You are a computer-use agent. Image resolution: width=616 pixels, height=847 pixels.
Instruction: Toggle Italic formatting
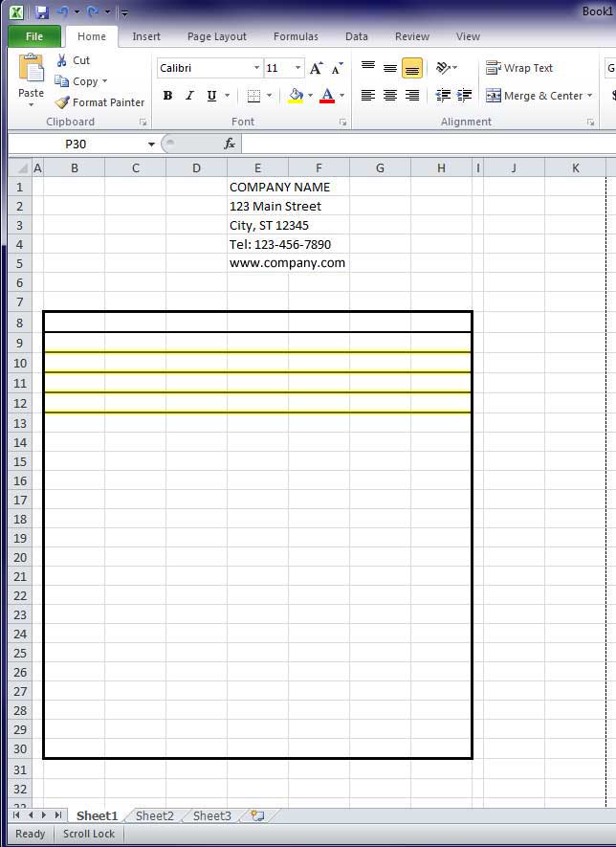(189, 96)
